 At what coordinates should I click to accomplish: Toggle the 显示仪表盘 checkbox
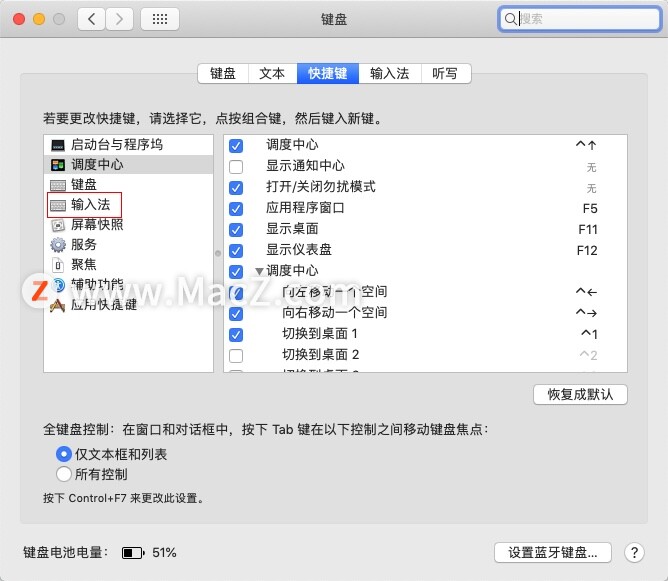tap(236, 251)
